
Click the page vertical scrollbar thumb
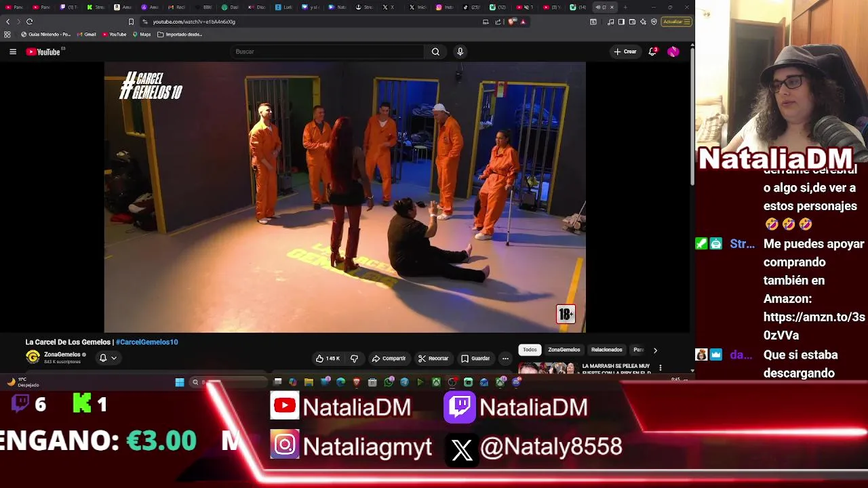[x=692, y=115]
